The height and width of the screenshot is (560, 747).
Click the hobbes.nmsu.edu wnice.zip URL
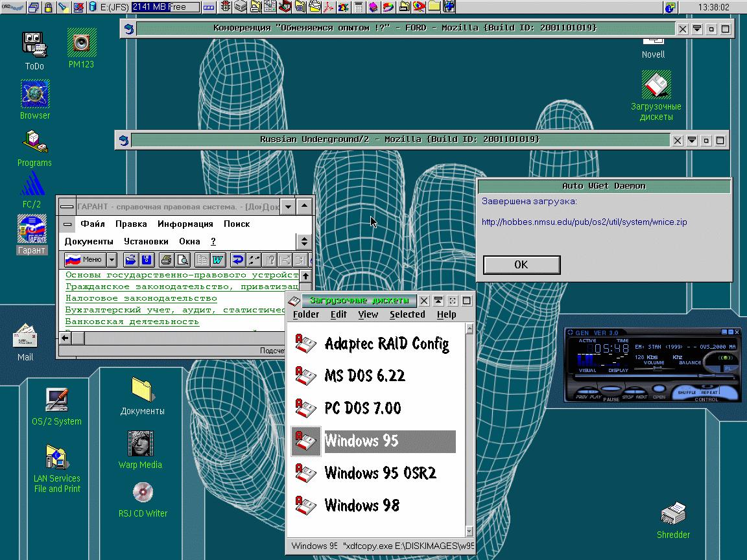click(584, 222)
